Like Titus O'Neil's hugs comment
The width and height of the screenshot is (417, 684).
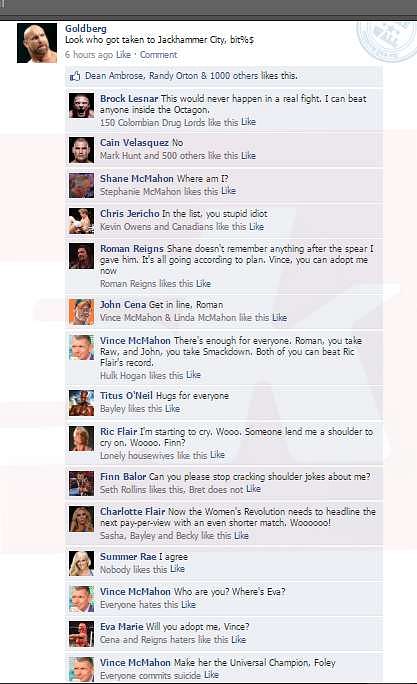point(172,409)
